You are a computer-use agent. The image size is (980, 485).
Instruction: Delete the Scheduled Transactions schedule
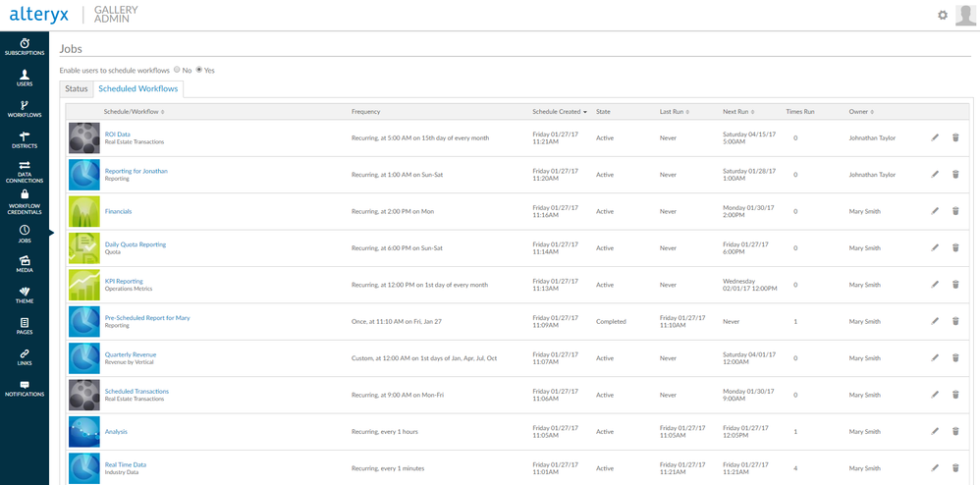[x=955, y=395]
